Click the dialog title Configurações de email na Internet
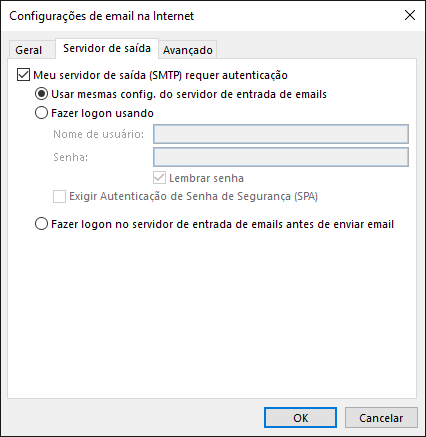 click(x=101, y=16)
